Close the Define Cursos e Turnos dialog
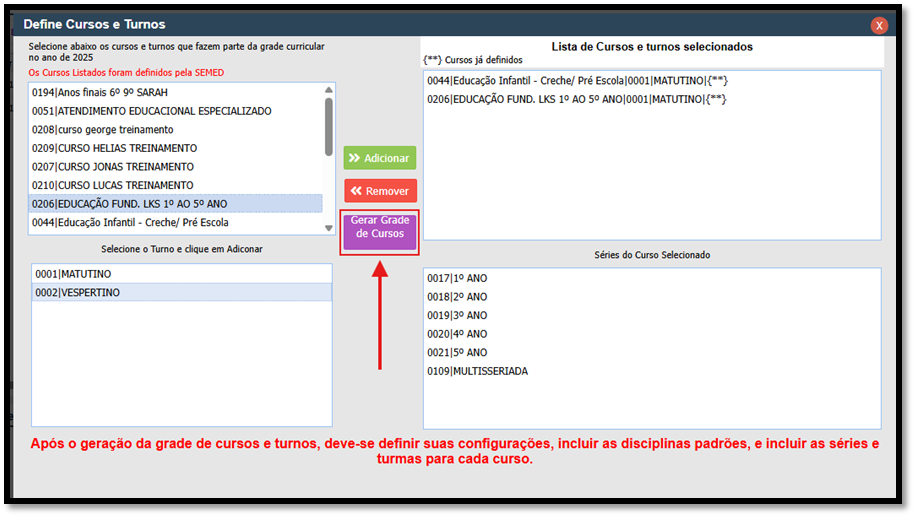 (x=879, y=25)
